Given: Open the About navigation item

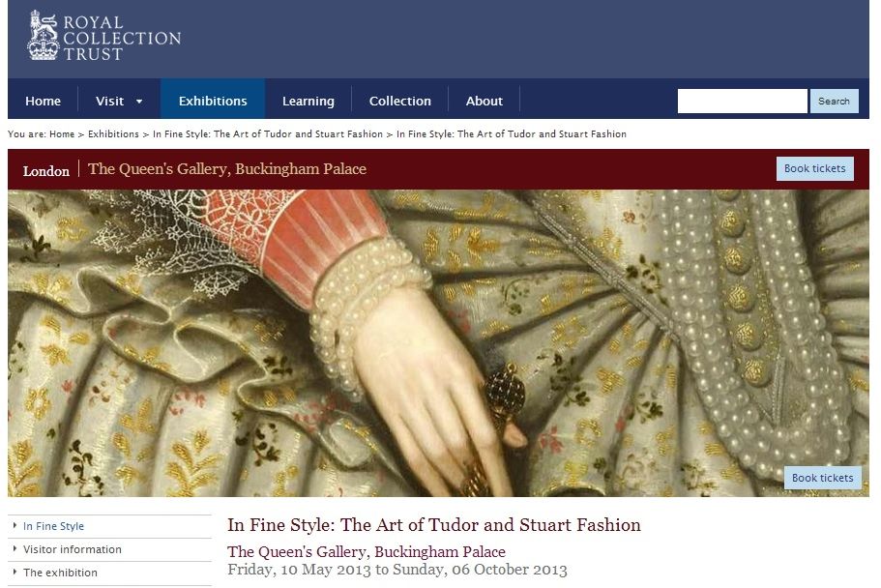Looking at the screenshot, I should [x=484, y=102].
